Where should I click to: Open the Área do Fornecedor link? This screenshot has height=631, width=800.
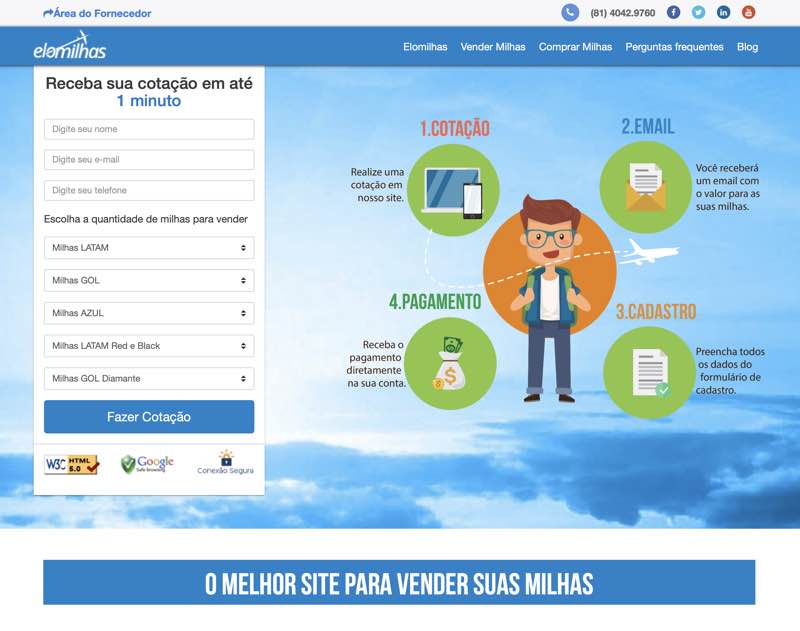click(x=97, y=13)
